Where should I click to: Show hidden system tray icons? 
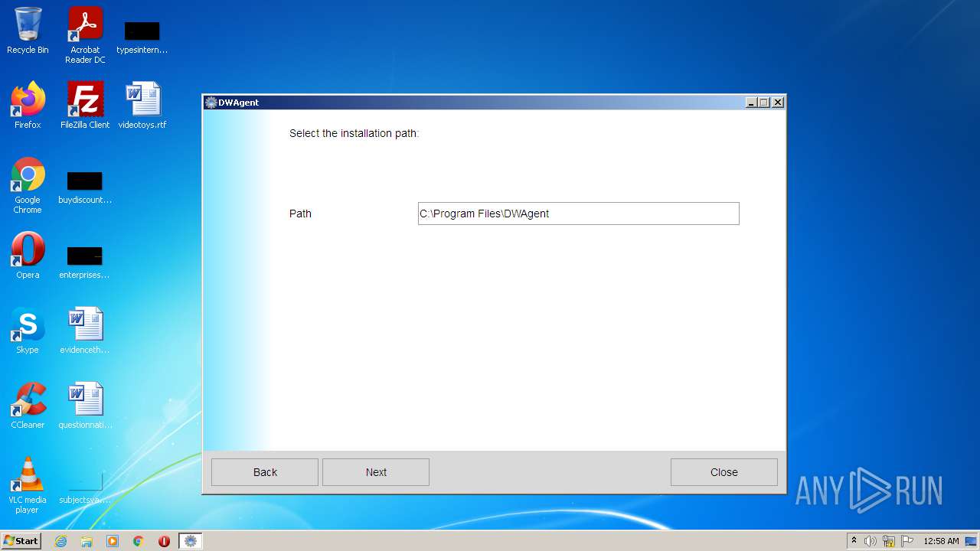pos(854,541)
